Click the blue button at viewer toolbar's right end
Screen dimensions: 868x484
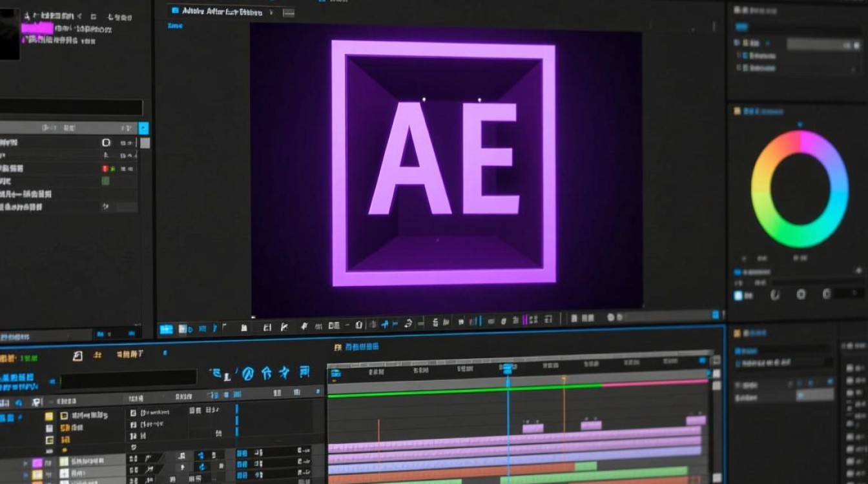716,314
